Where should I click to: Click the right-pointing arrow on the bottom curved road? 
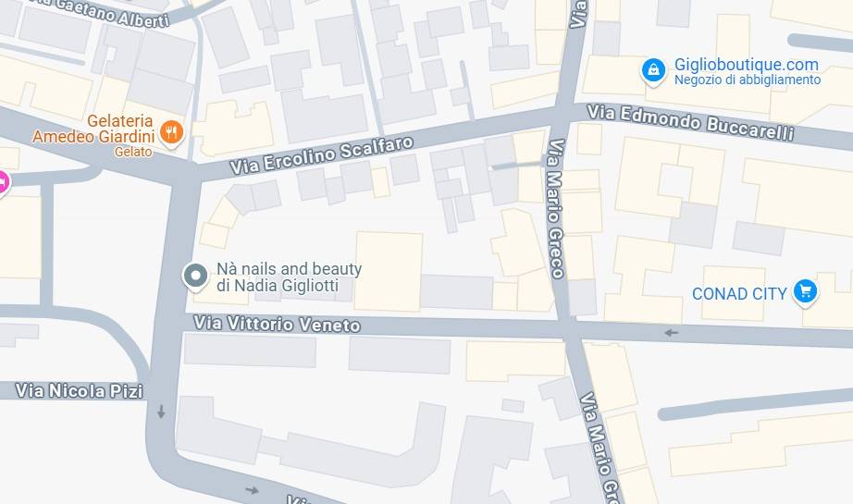(x=252, y=490)
